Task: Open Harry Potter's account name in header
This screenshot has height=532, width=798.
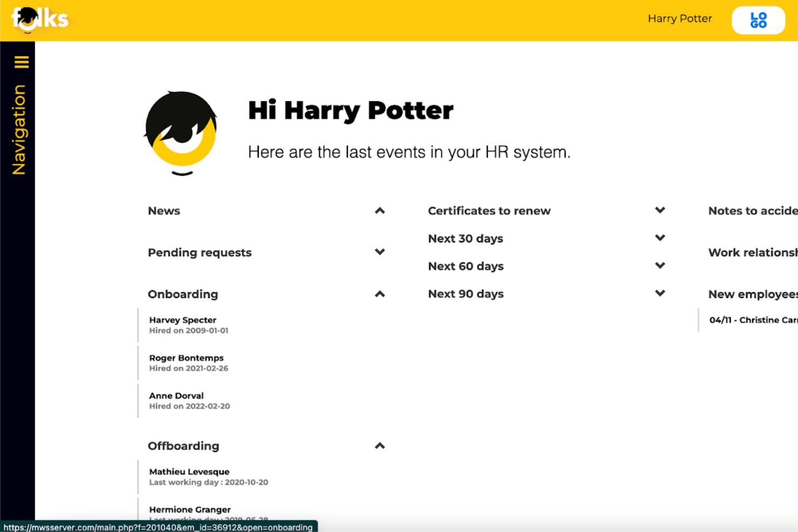Action: pos(680,18)
